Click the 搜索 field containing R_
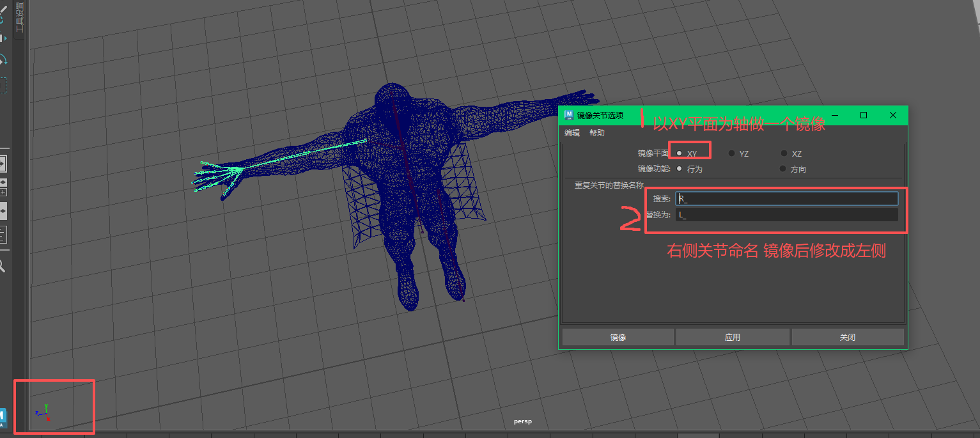 787,199
